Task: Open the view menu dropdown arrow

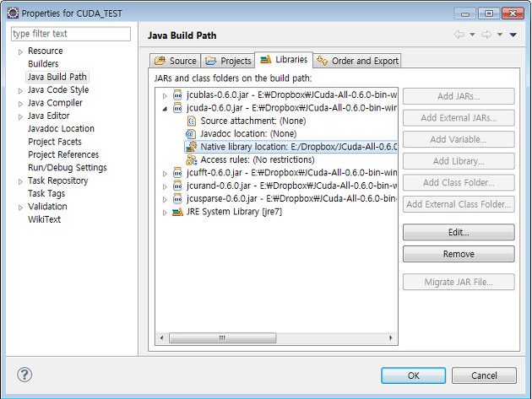Action: (513, 35)
